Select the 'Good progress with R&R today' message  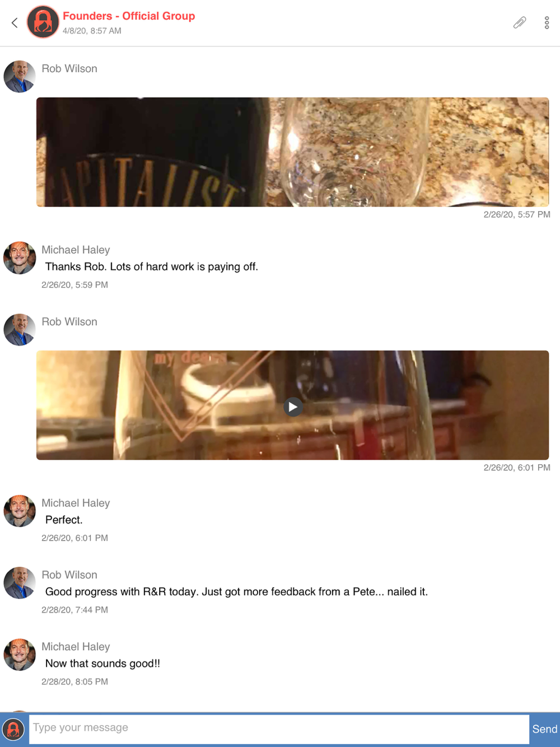click(236, 592)
